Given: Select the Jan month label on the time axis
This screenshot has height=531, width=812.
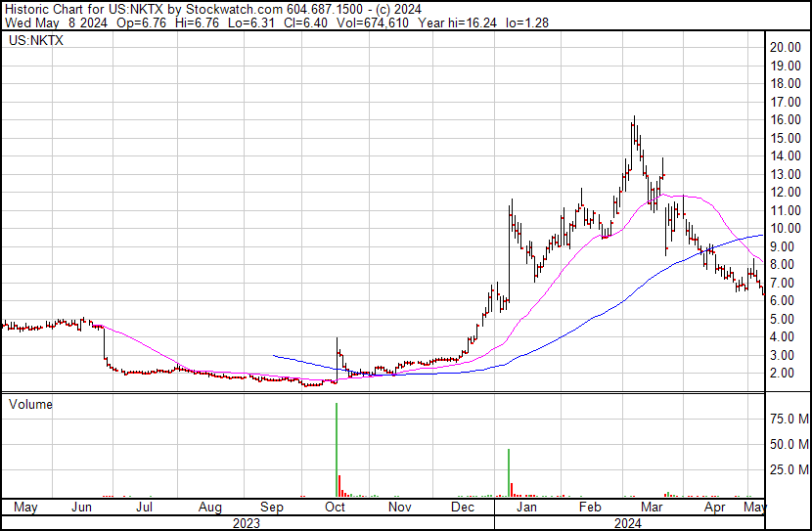Looking at the screenshot, I should (x=526, y=508).
